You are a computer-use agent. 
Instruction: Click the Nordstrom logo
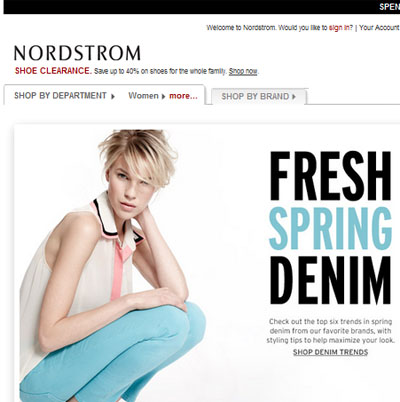(x=77, y=53)
